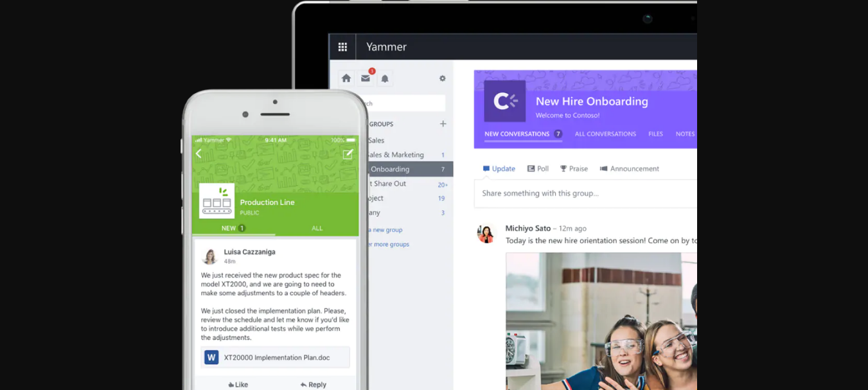The image size is (868, 390).
Task: Open the Sales group
Action: point(376,140)
